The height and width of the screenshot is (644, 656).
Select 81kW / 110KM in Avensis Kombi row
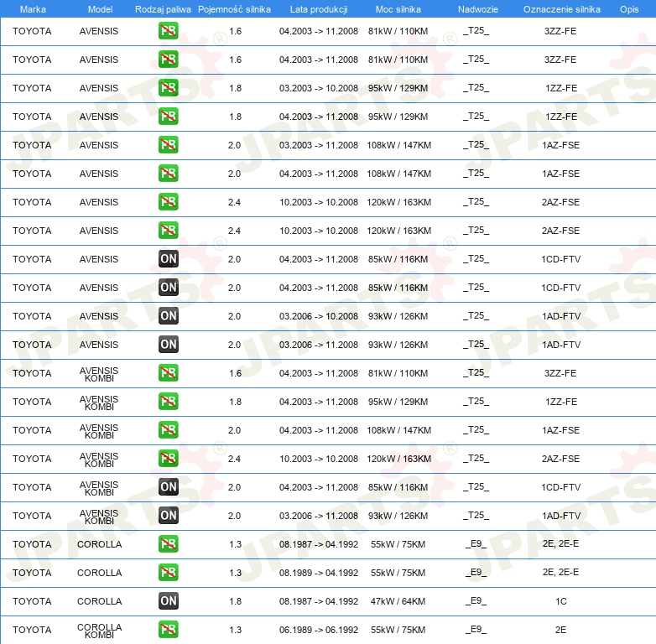point(398,373)
